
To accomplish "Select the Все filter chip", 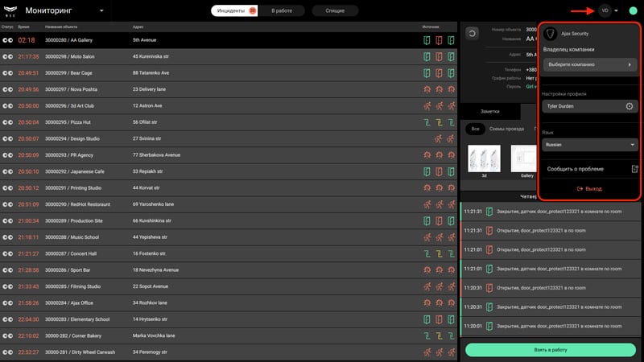I will pyautogui.click(x=475, y=129).
